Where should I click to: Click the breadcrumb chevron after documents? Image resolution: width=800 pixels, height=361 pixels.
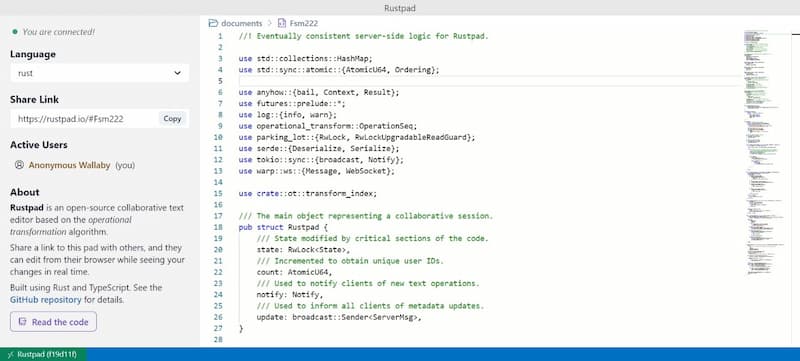[269, 23]
